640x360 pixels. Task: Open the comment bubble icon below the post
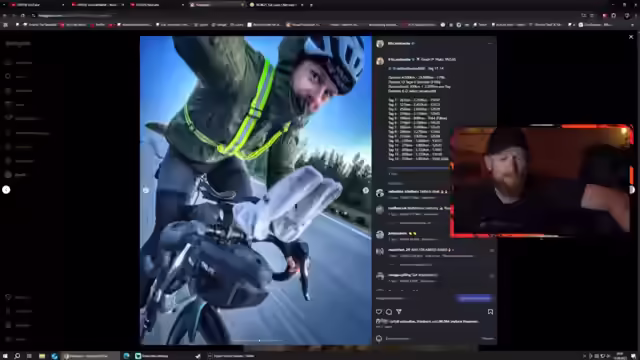(x=389, y=312)
